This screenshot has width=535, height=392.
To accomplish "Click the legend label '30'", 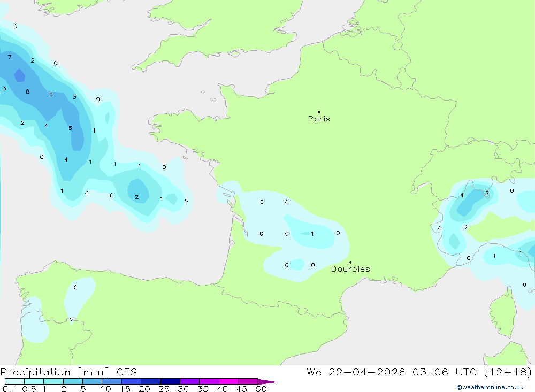I will click(x=183, y=389).
